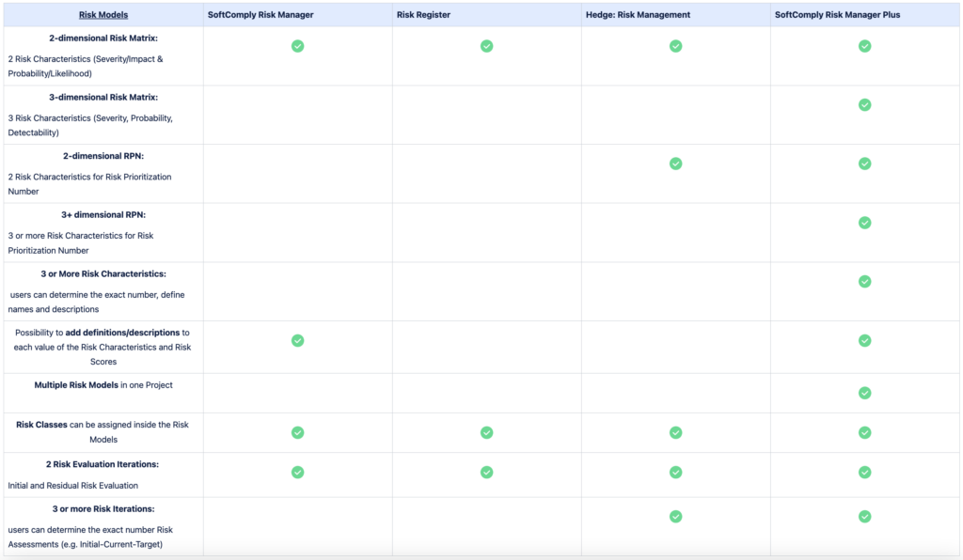Screen dimensions: 963x560
Task: Select the Risk Classes checkmark for SoftComply Risk Manager
Action: coord(297,433)
